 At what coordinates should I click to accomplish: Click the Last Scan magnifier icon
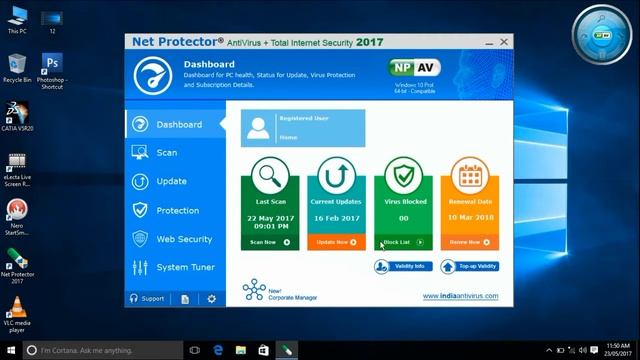270,176
